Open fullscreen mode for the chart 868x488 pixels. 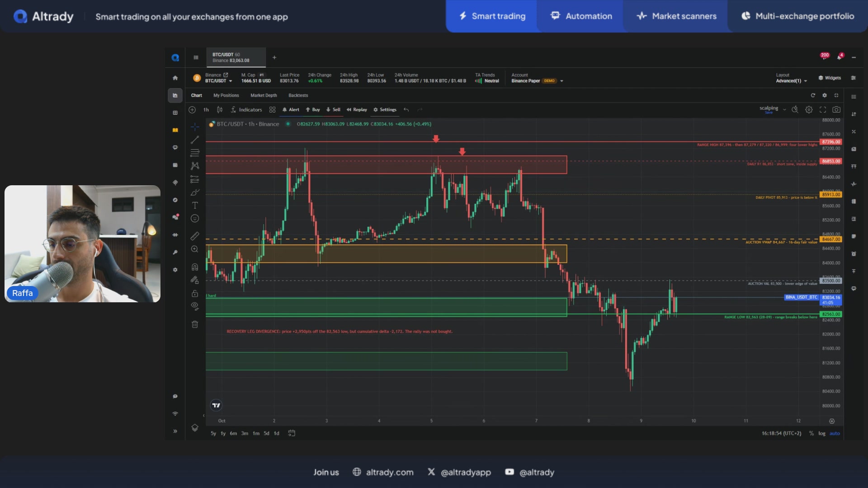[823, 109]
